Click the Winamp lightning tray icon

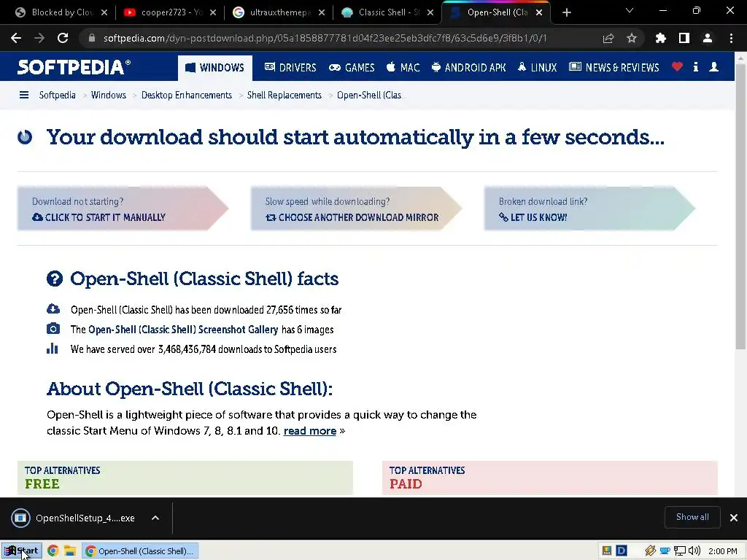[x=650, y=551]
